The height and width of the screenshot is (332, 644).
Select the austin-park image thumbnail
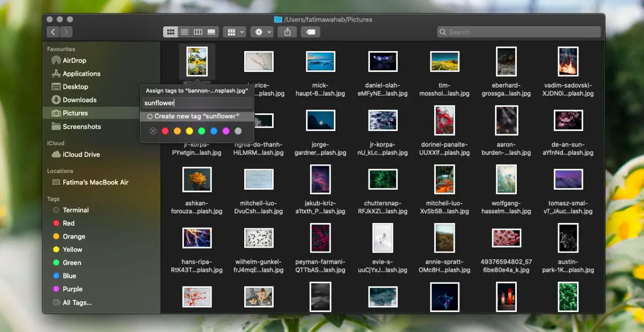[568, 238]
